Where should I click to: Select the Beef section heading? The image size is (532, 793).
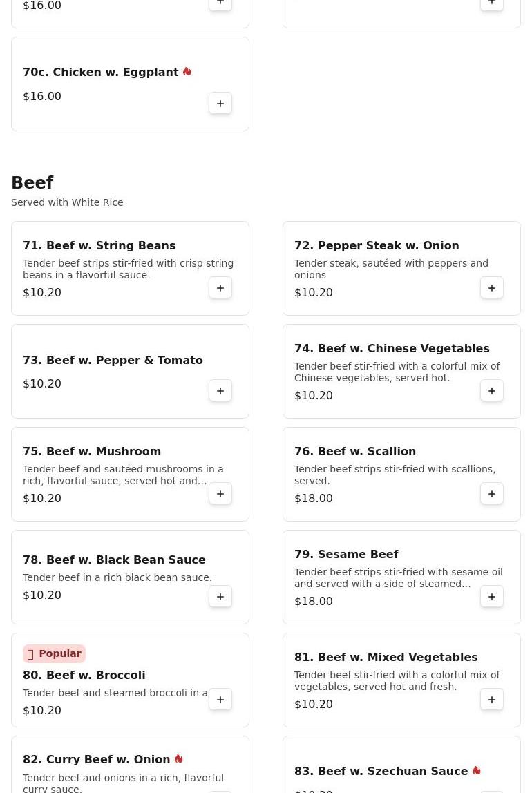click(x=32, y=182)
